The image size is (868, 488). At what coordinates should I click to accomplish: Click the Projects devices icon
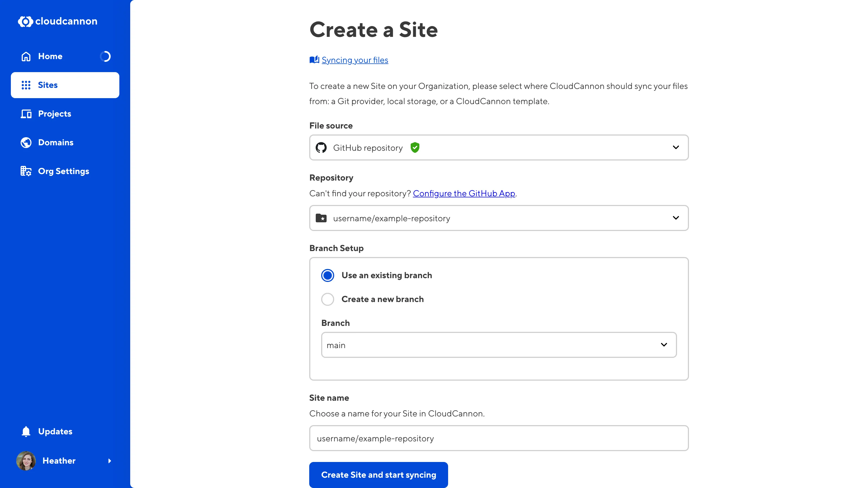[25, 114]
